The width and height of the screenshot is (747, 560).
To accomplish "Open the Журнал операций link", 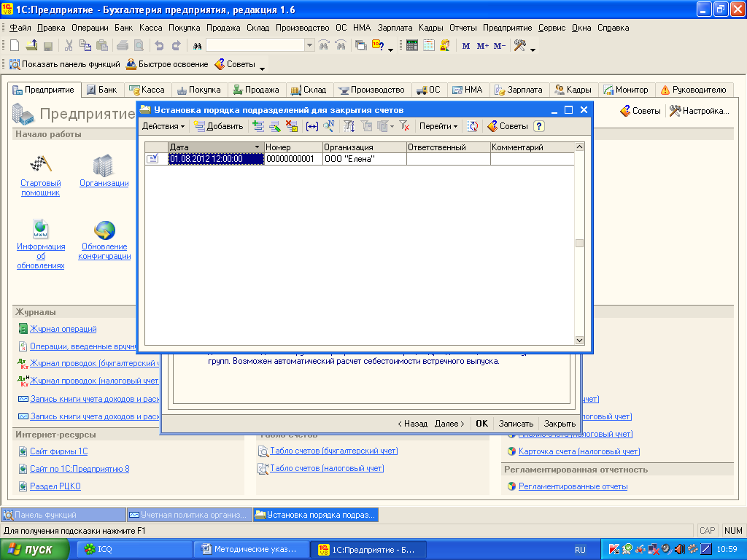I will pos(63,329).
